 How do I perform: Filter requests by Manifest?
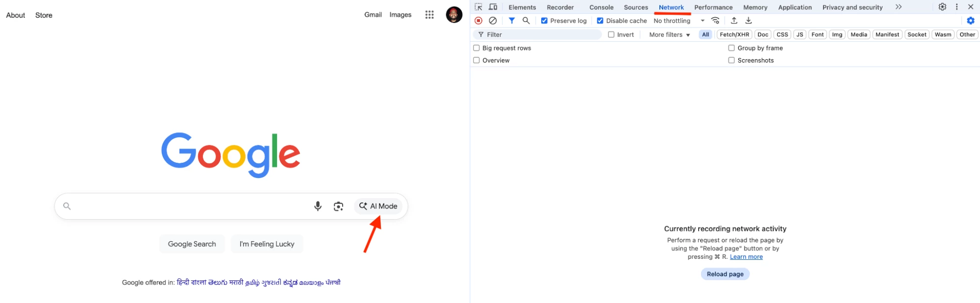tap(887, 34)
